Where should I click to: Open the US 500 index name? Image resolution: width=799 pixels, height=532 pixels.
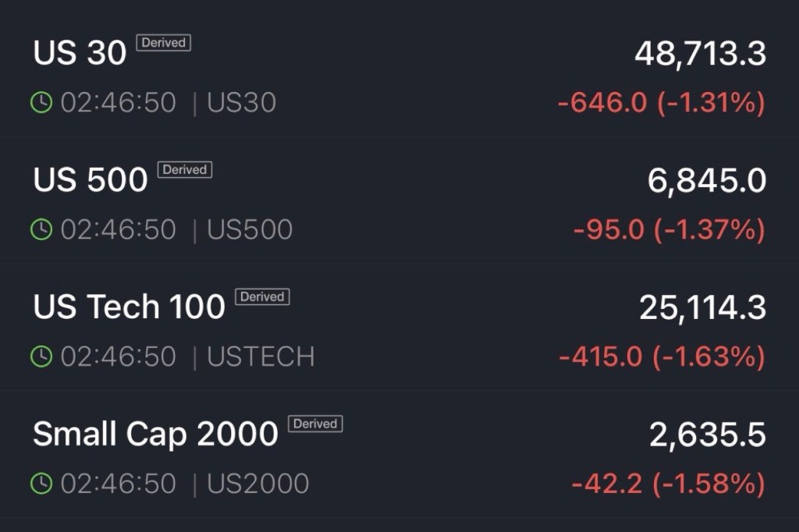(x=91, y=180)
